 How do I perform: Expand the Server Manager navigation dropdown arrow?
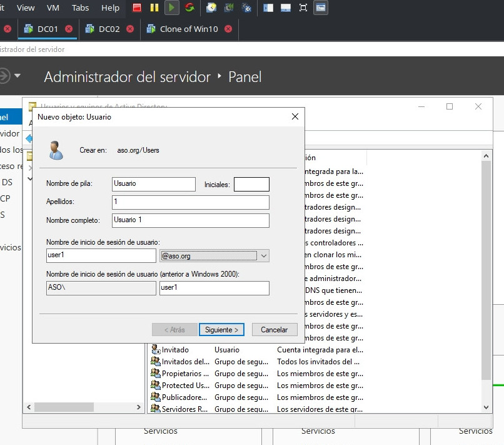pos(18,76)
